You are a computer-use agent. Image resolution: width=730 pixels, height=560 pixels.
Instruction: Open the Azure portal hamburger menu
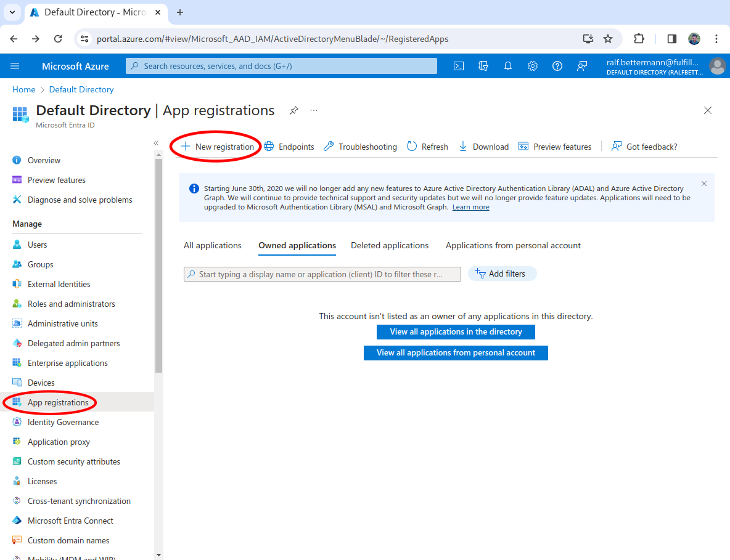(x=15, y=66)
